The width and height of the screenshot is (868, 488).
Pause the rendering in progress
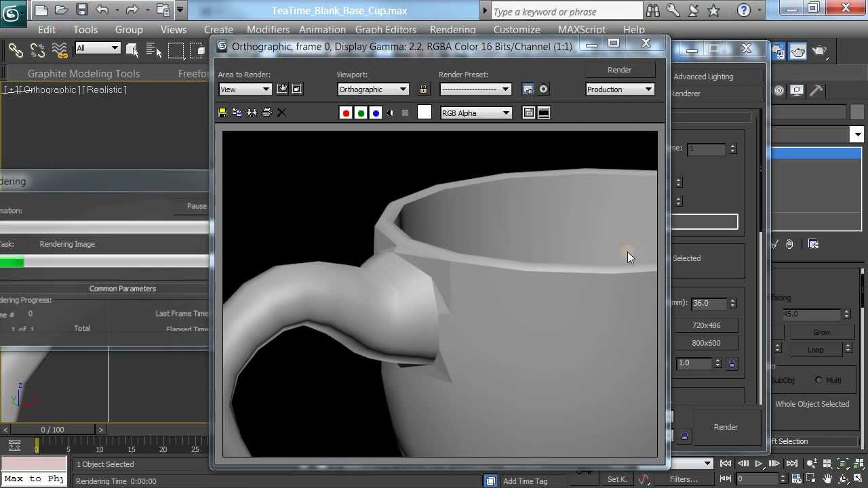tap(197, 206)
